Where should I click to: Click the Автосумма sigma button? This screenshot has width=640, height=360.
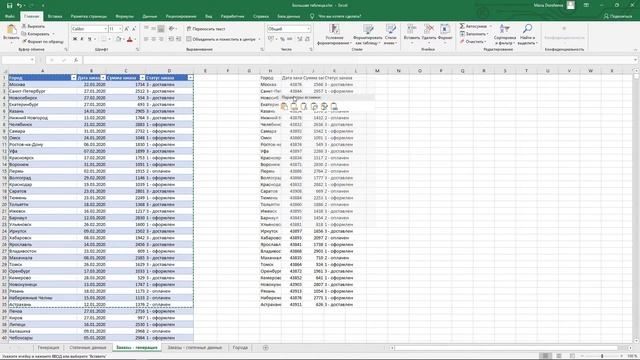473,26
